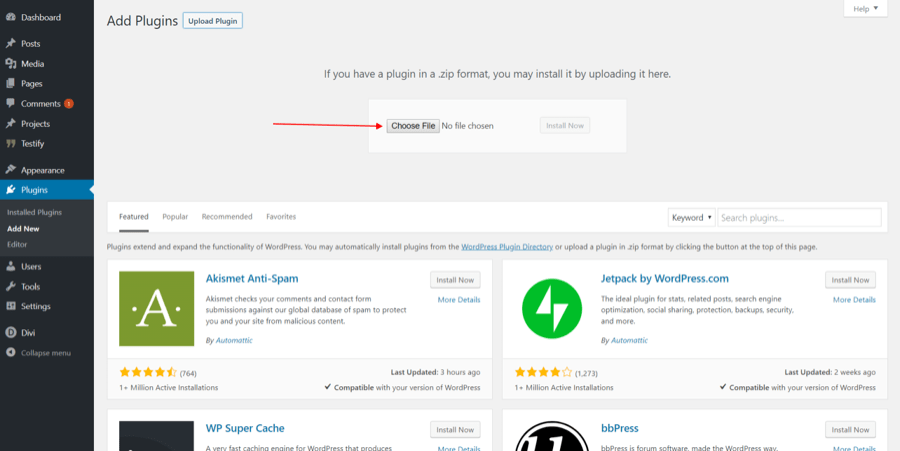Open Installed Plugins submenu item
The width and height of the screenshot is (900, 451).
[34, 212]
